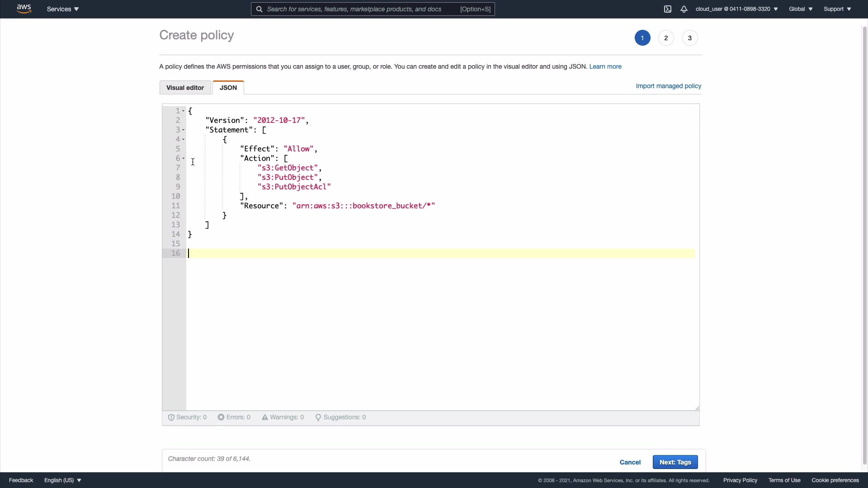Open the CloudShell terminal icon

pyautogui.click(x=668, y=9)
